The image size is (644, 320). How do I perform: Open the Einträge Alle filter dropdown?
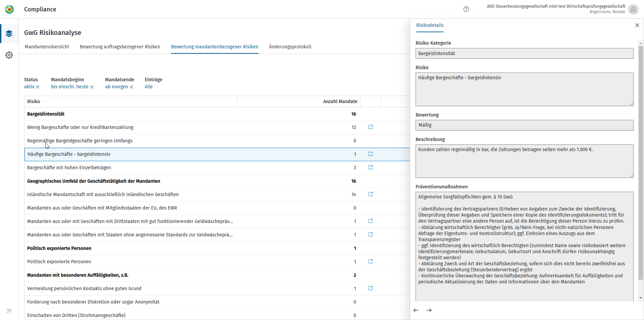tap(149, 87)
